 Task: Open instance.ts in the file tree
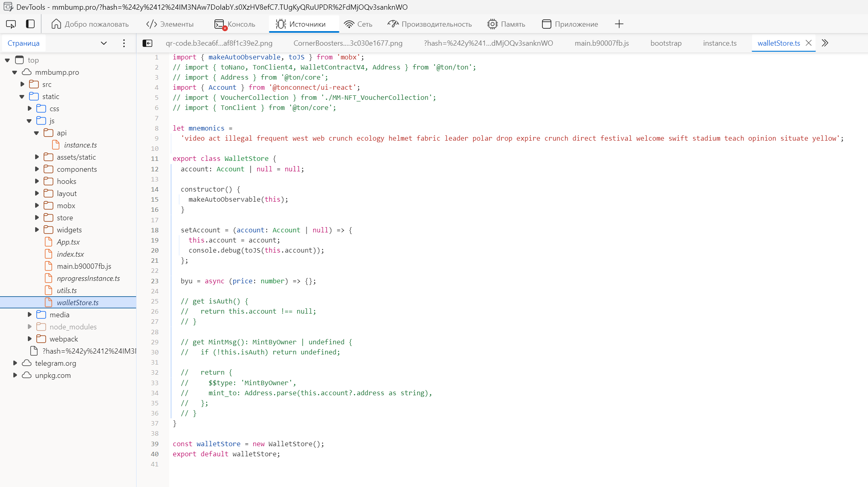[x=80, y=145]
